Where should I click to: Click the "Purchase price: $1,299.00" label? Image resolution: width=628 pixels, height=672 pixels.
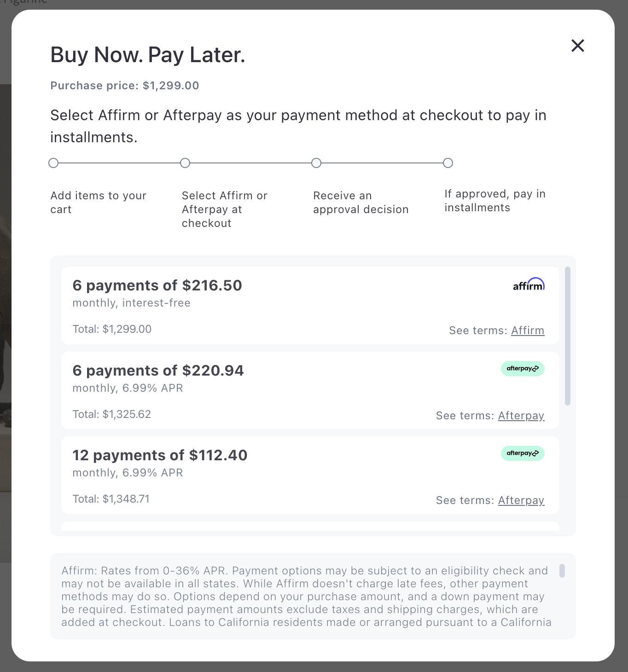pyautogui.click(x=124, y=86)
